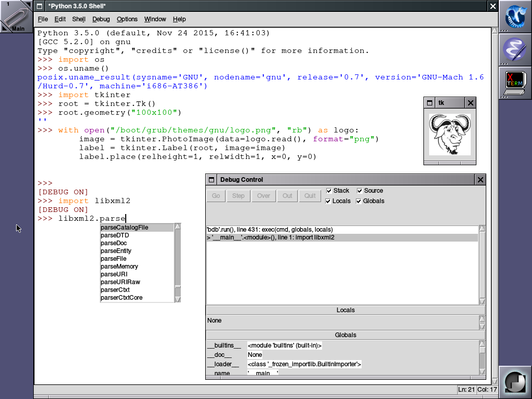
Task: Open the tk window menu icon
Action: point(430,103)
